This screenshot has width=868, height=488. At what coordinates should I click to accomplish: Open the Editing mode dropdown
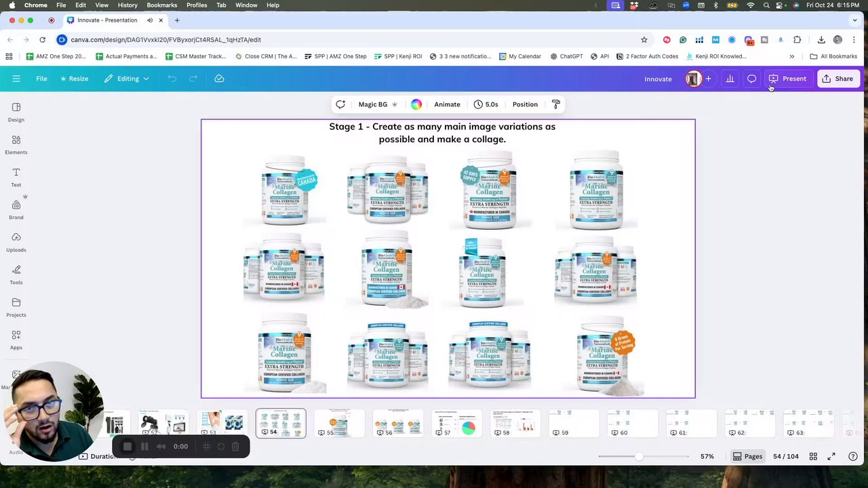click(x=127, y=79)
